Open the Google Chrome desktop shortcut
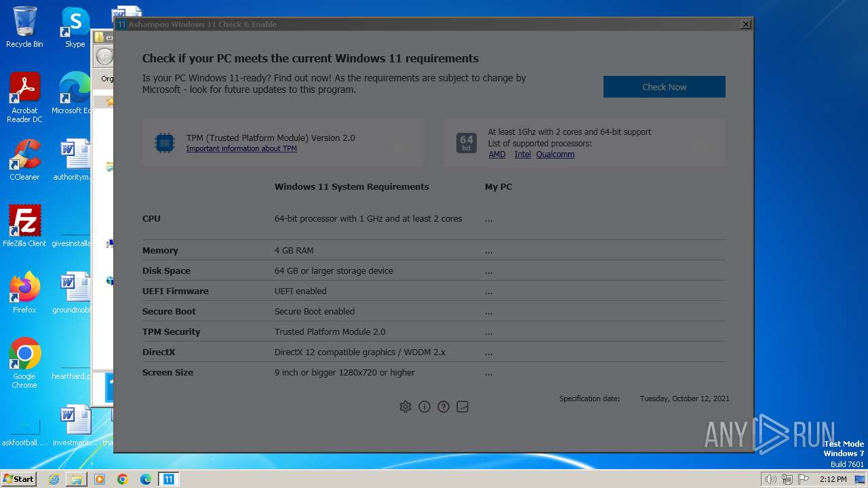Viewport: 868px width, 488px height. tap(24, 363)
